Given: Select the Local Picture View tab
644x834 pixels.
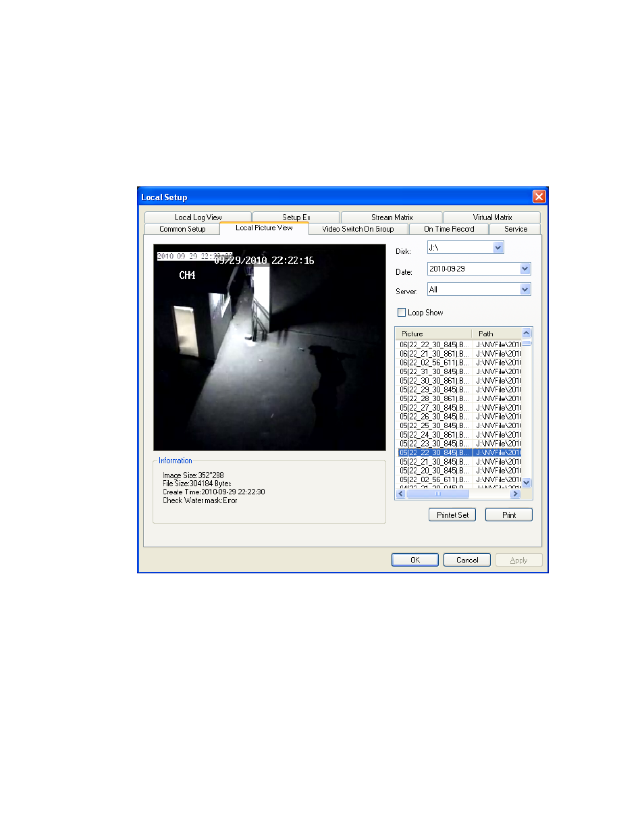Looking at the screenshot, I should pyautogui.click(x=264, y=228).
